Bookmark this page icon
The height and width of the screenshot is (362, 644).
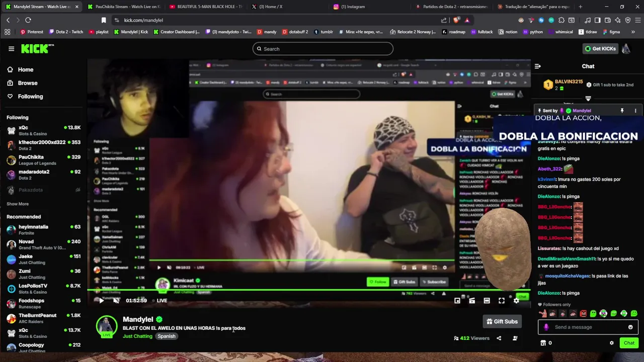[x=104, y=20]
